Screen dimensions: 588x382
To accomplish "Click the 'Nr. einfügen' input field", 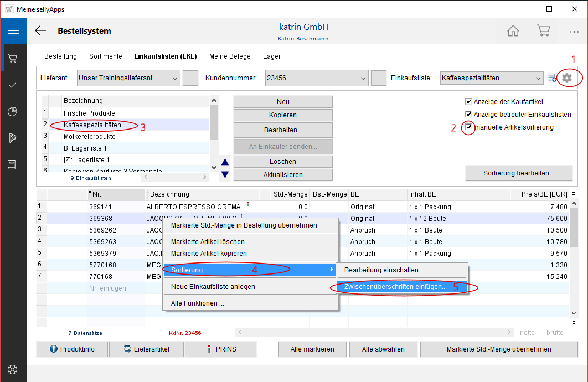I will (x=107, y=288).
